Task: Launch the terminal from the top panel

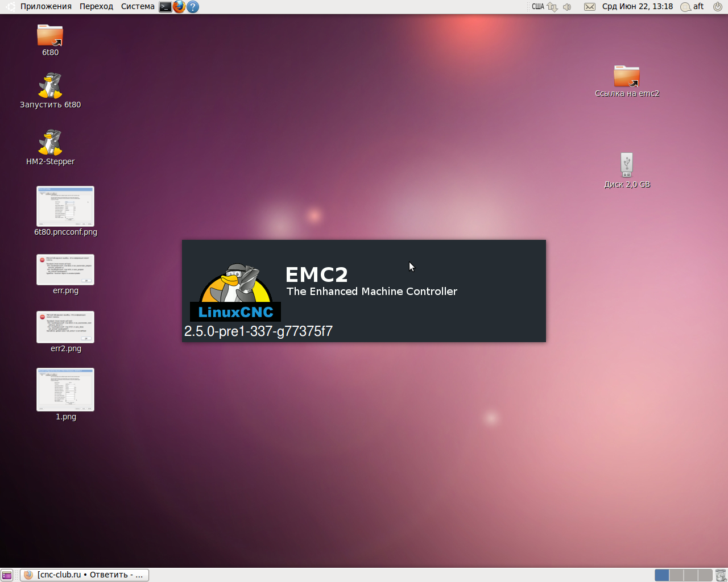Action: (165, 7)
